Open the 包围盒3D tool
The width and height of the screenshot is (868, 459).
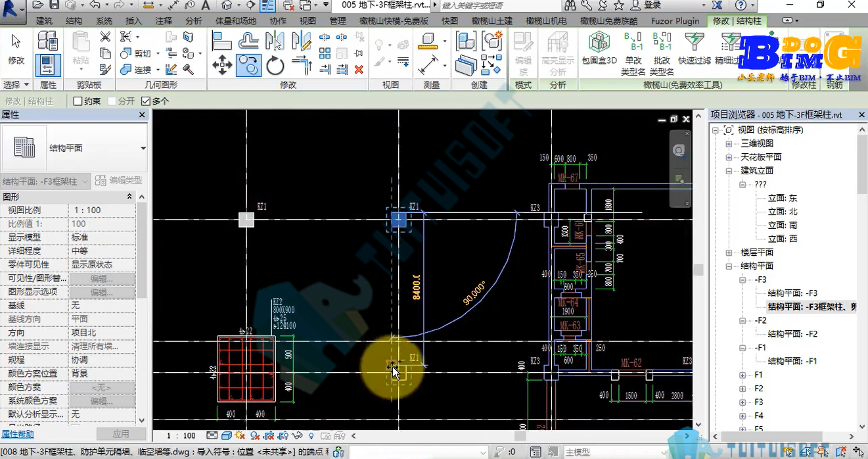(x=599, y=48)
